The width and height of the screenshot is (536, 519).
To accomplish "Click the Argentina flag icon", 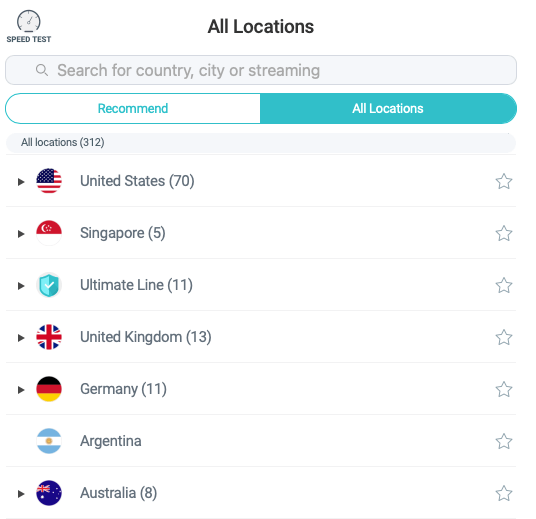I will [x=49, y=441].
